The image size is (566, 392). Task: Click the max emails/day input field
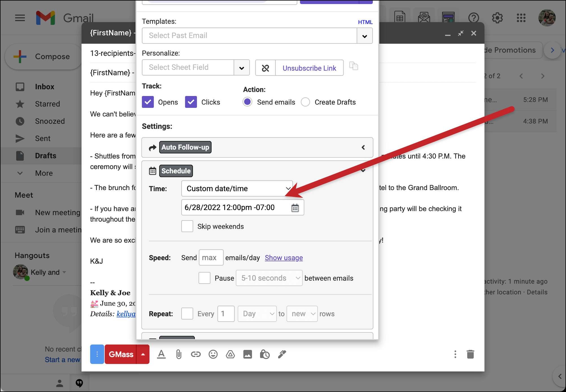click(x=211, y=258)
